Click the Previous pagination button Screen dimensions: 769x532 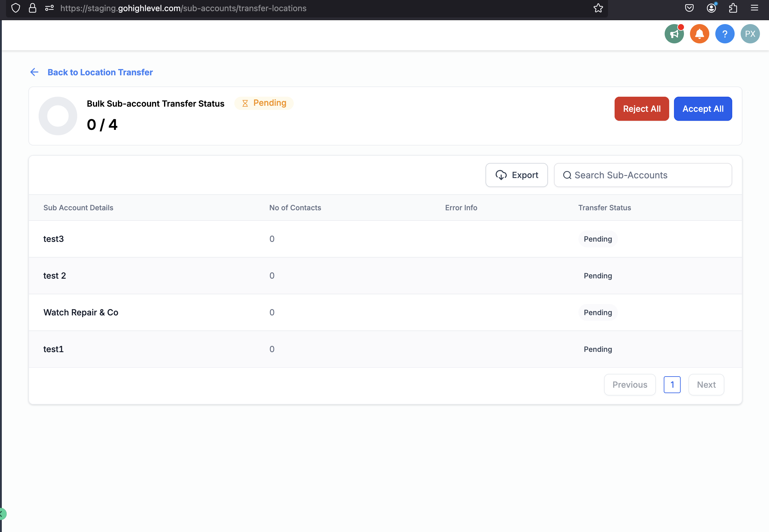click(x=630, y=385)
